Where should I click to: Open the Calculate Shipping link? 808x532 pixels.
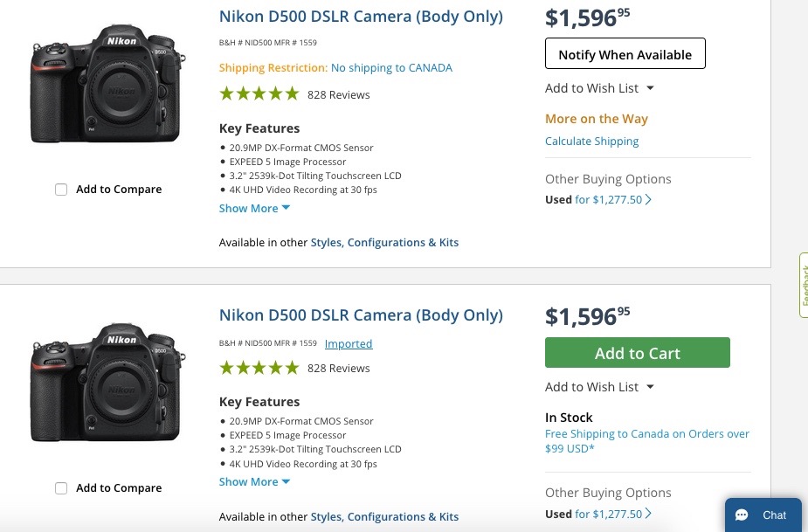pos(591,142)
